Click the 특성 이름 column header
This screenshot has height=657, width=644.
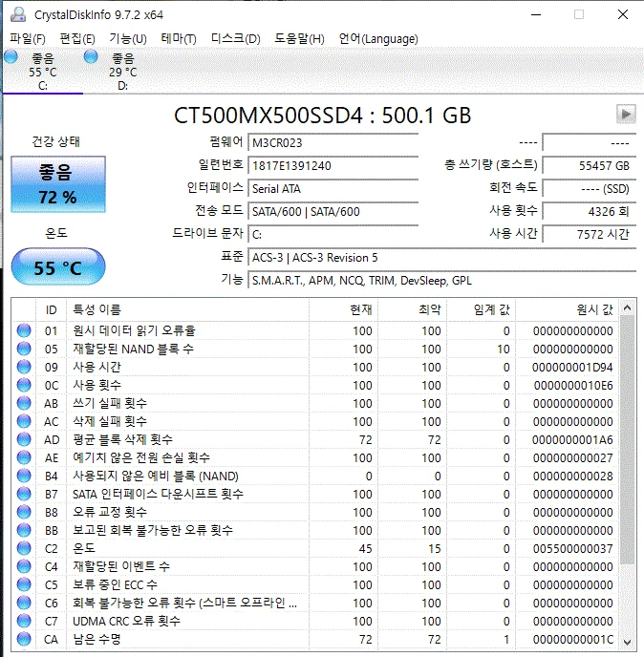(188, 309)
